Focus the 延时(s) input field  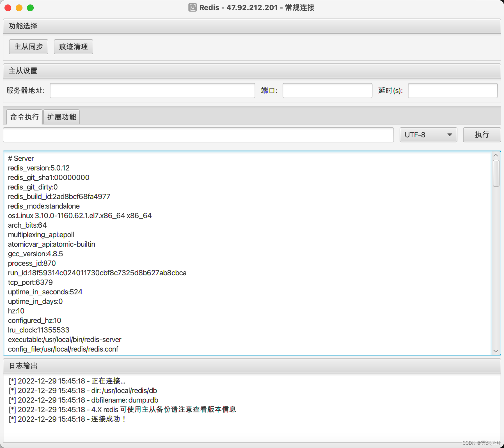click(x=453, y=90)
